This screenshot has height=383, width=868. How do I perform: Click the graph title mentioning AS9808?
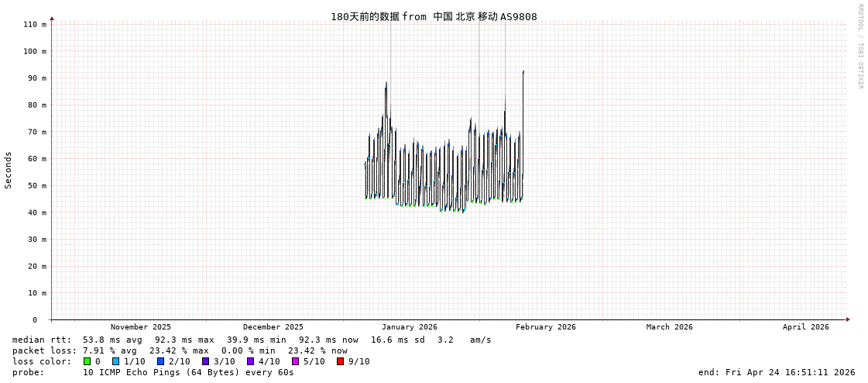point(434,16)
